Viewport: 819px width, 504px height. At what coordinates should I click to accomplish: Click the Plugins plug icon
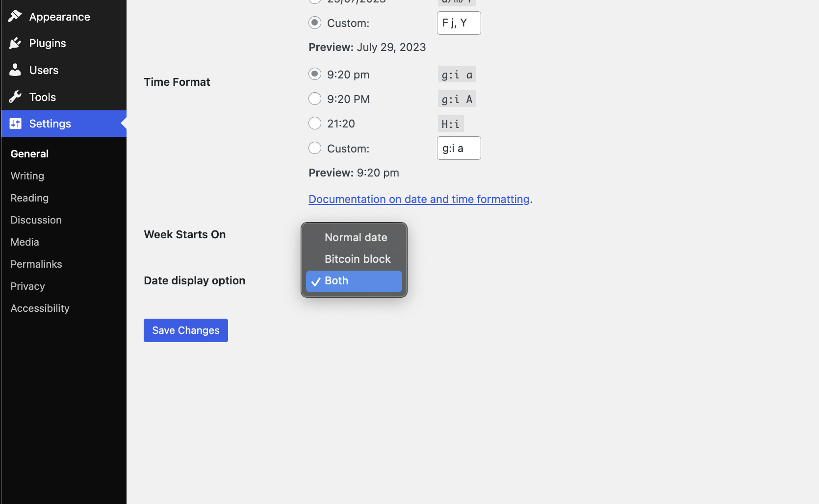click(15, 43)
